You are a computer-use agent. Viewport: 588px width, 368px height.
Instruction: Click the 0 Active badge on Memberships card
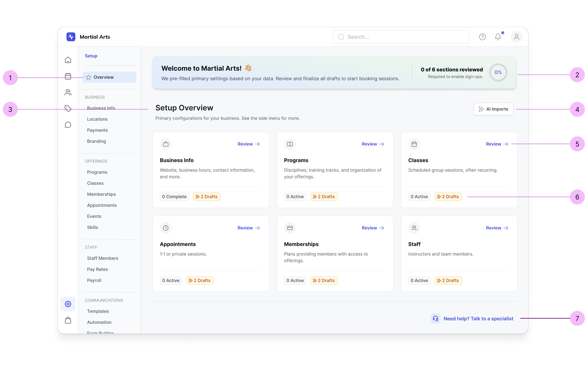click(295, 281)
